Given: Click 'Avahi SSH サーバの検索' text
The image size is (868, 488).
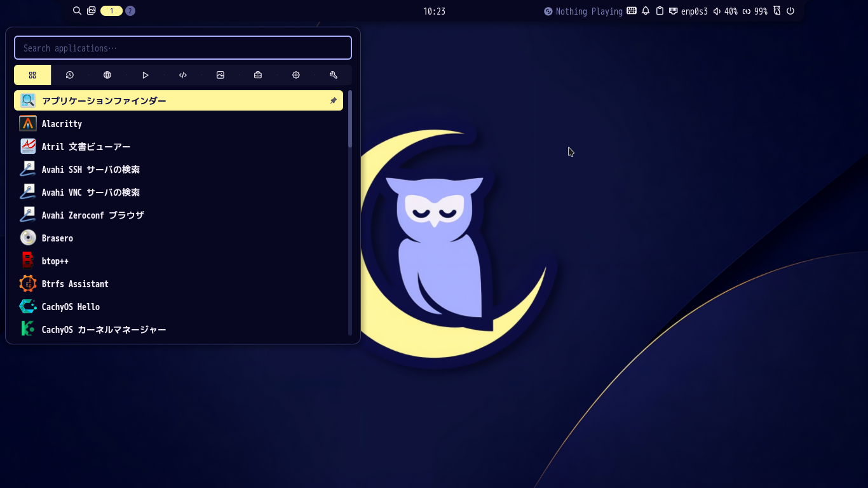Looking at the screenshot, I should coord(91,170).
